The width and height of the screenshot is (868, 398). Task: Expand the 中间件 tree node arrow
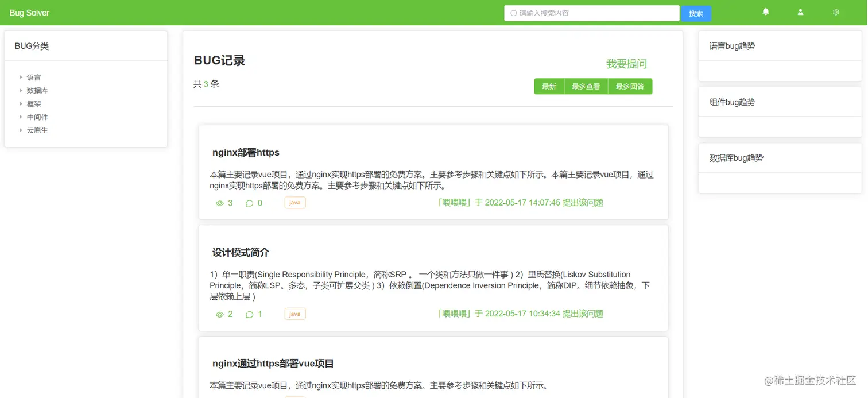click(x=21, y=117)
